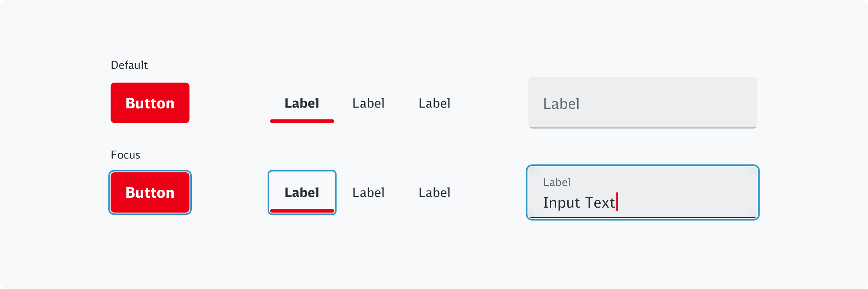Screen dimensions: 868x289
Task: Click the "Default" heading text
Action: click(129, 65)
